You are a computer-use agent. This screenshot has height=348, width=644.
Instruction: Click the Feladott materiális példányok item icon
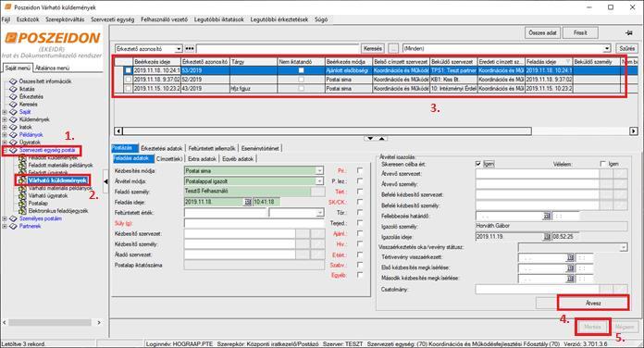click(x=22, y=165)
